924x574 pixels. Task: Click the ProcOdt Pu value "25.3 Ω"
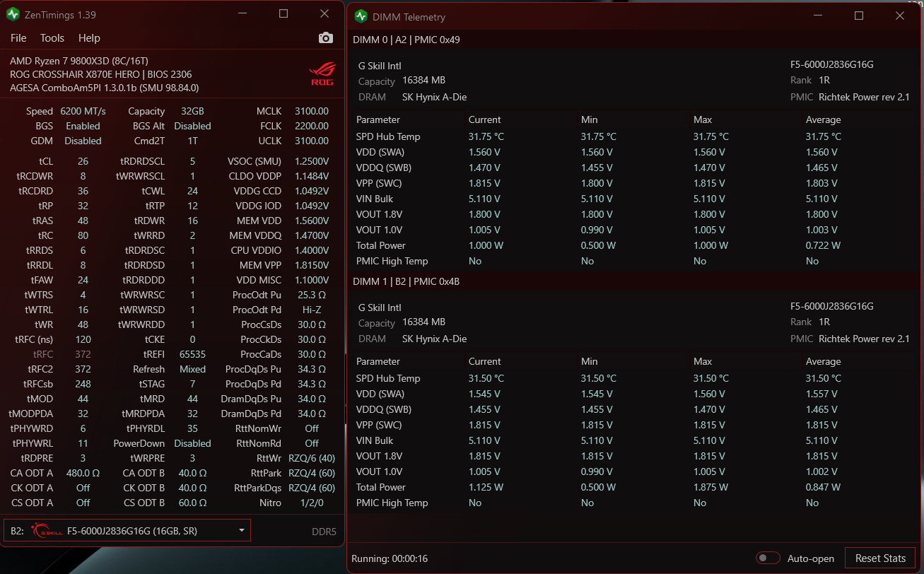click(312, 295)
